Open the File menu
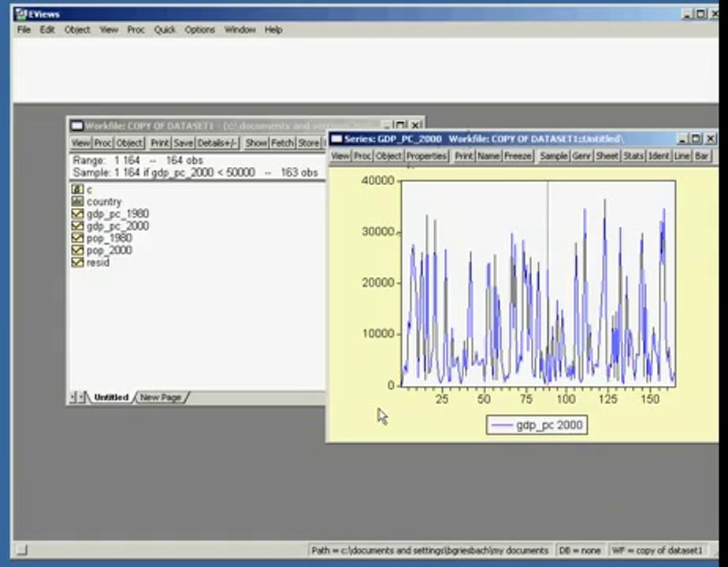 pos(24,30)
